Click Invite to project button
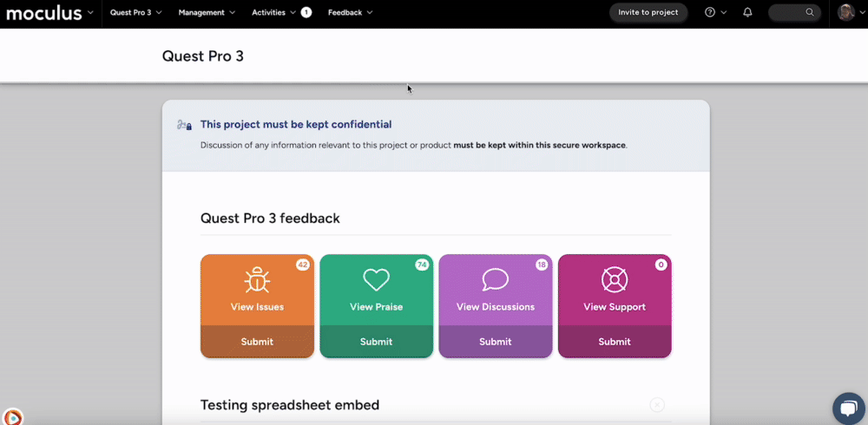This screenshot has height=425, width=868. [x=648, y=13]
